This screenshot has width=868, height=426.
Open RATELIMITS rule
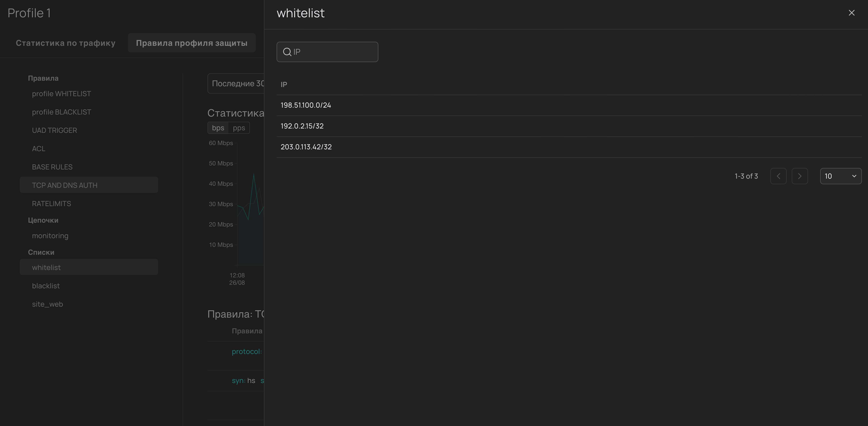click(89, 204)
